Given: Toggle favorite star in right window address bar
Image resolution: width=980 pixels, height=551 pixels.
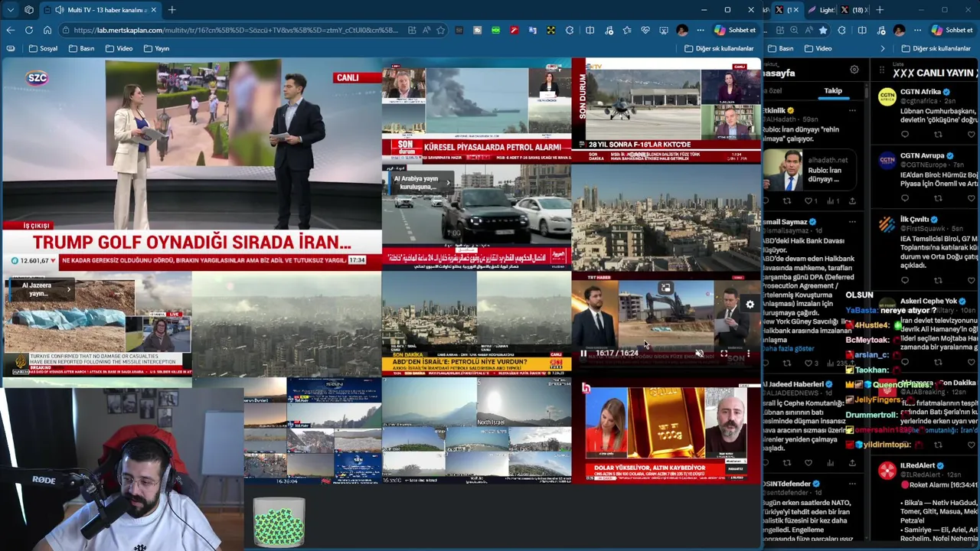Looking at the screenshot, I should pos(823,30).
